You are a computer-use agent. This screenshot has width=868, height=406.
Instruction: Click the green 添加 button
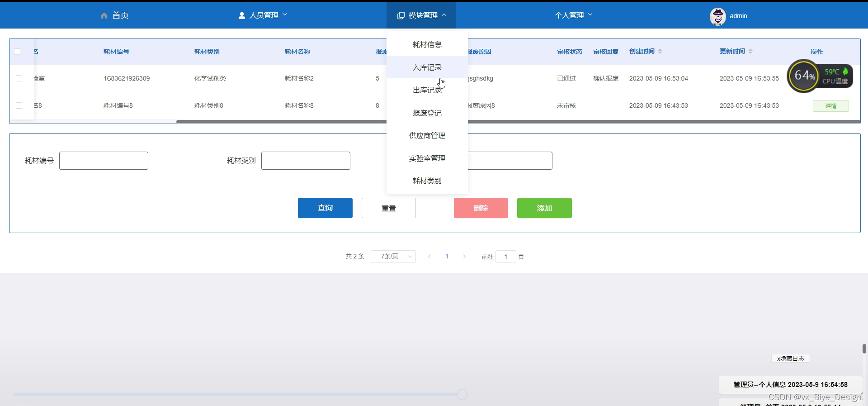click(544, 208)
